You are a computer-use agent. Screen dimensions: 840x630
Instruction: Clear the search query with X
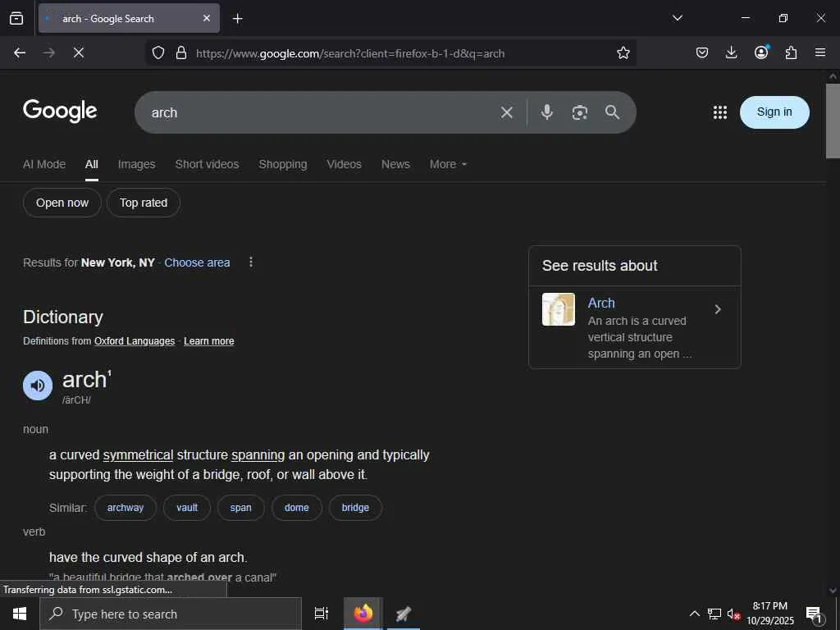point(507,112)
